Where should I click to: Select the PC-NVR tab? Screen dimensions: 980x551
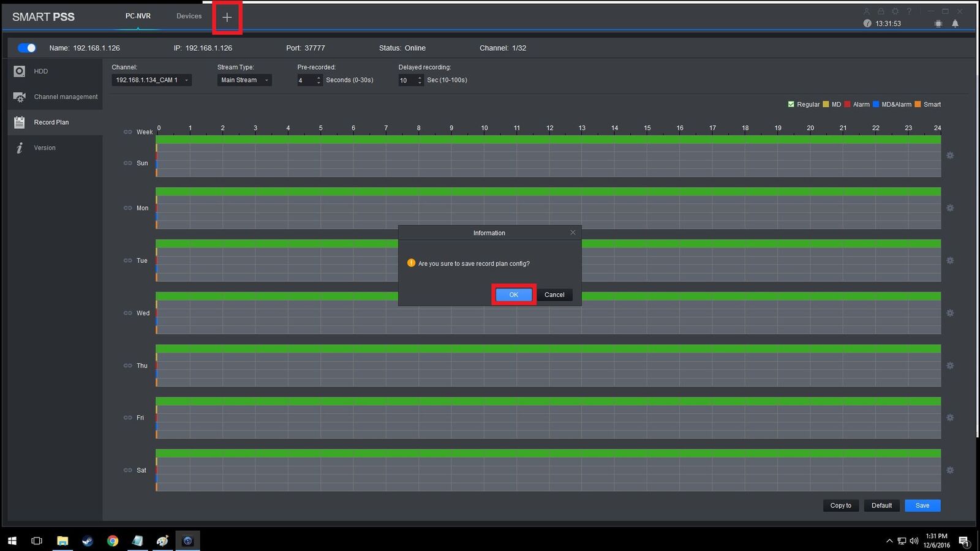[x=138, y=17]
